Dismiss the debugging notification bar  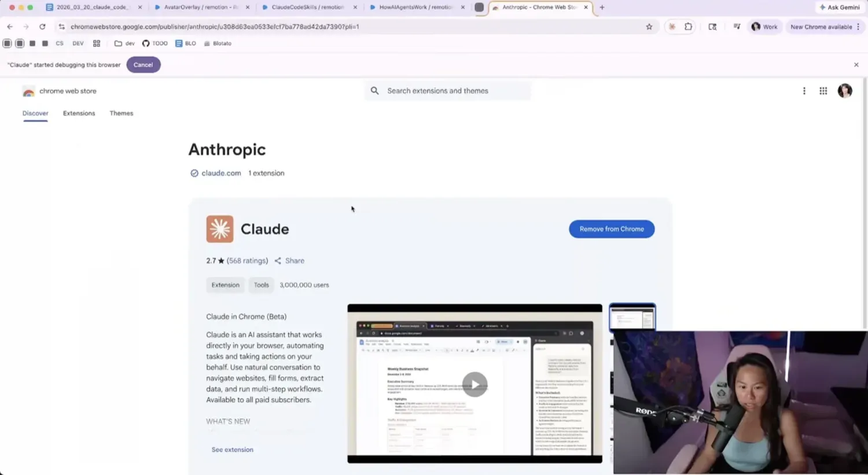tap(856, 65)
